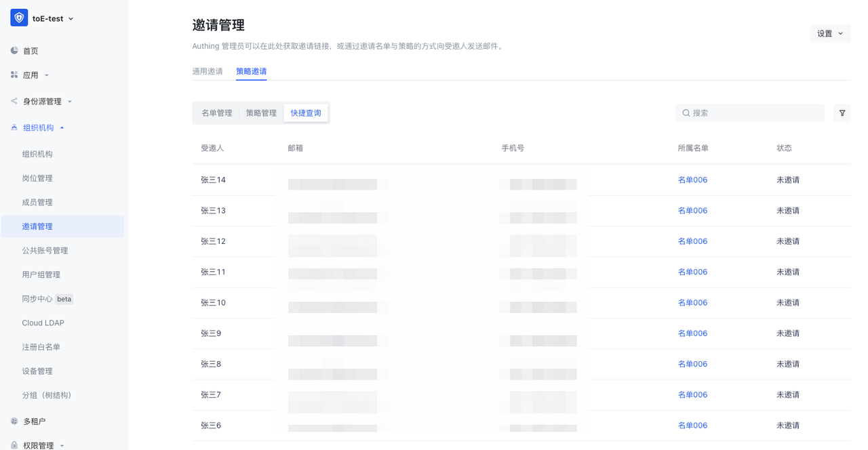Click the 应用 apps grid icon
Screen dimensions: 868x450
point(14,75)
